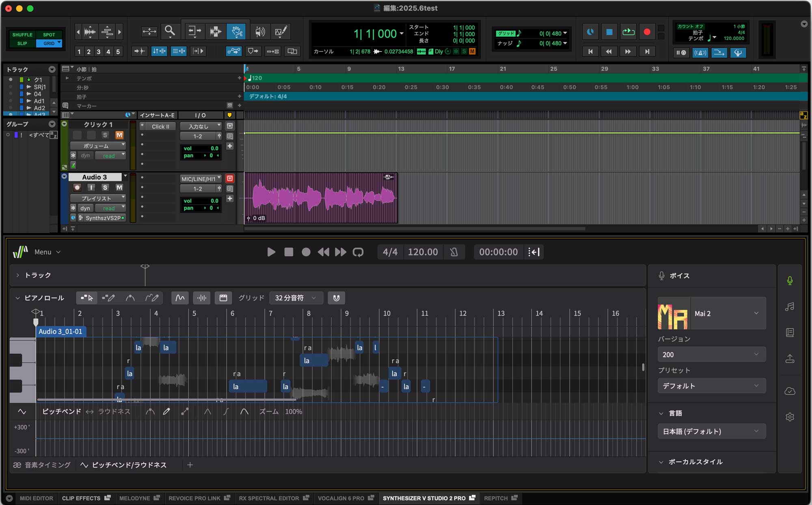812x505 pixels.
Task: Switch to MIDI EDITOR tab
Action: (36, 499)
